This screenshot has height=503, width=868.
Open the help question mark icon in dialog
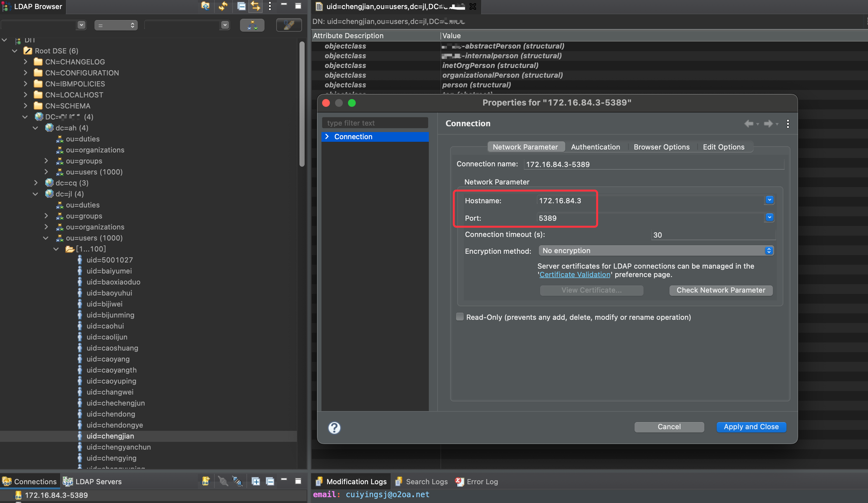coord(334,428)
